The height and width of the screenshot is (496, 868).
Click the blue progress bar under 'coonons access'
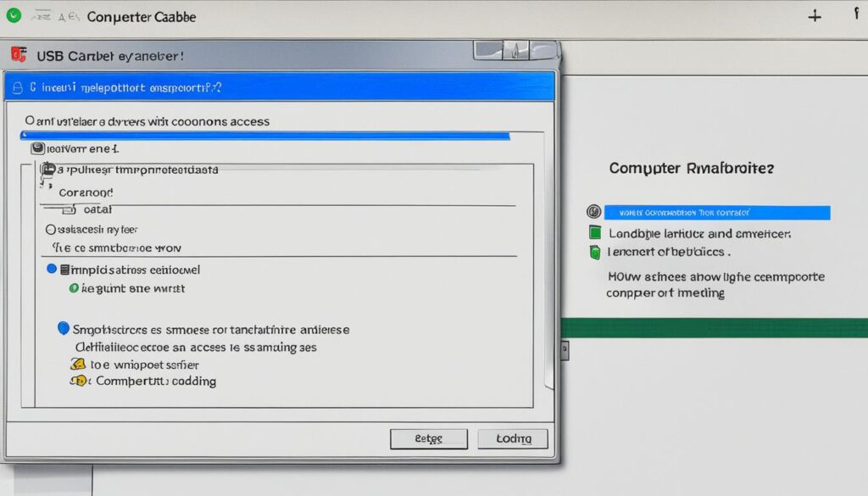pyautogui.click(x=264, y=136)
